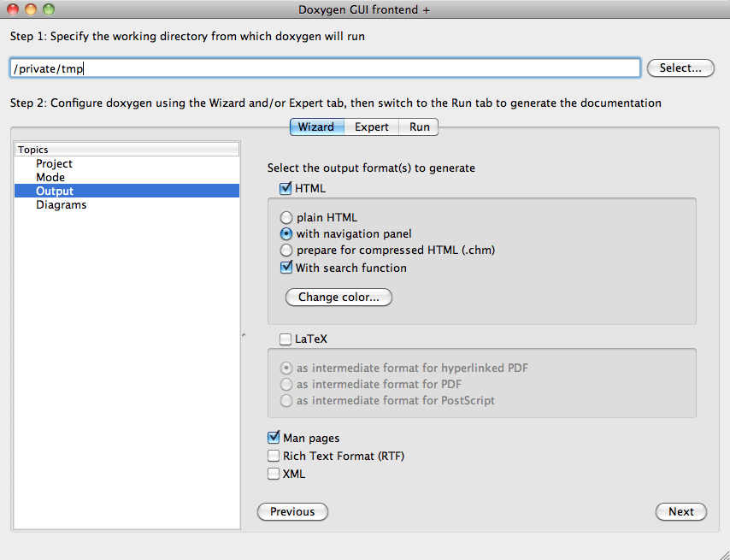Minimize the Doxygen window with the yellow button
This screenshot has width=730, height=560.
pyautogui.click(x=31, y=9)
